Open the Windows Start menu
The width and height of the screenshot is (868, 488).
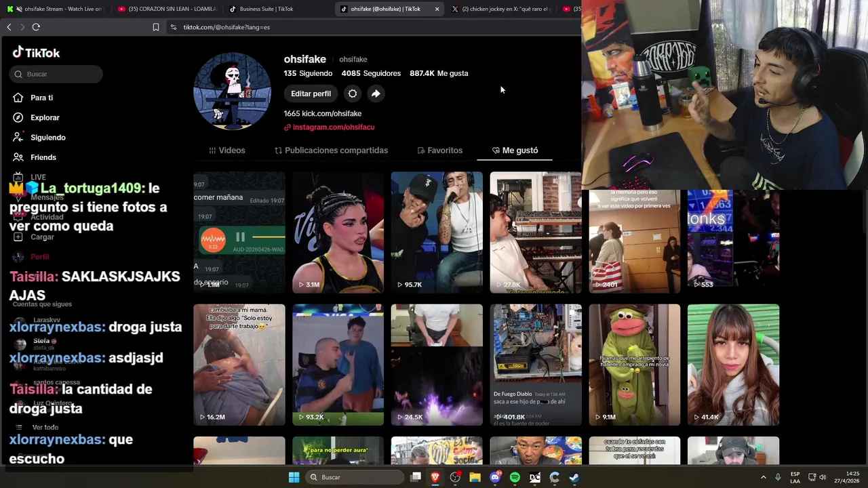point(294,477)
